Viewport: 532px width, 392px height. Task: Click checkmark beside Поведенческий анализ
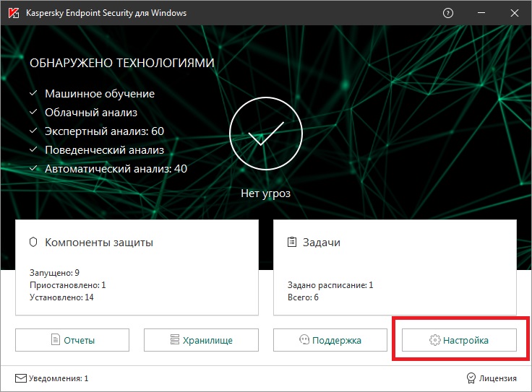coord(33,149)
